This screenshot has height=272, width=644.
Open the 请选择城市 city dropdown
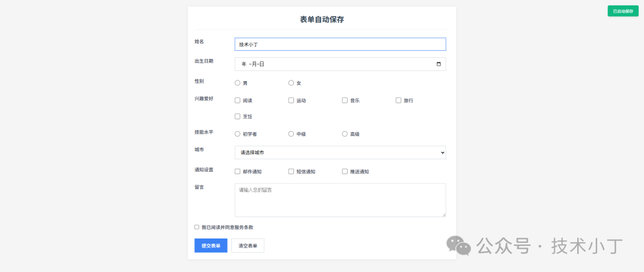(340, 153)
